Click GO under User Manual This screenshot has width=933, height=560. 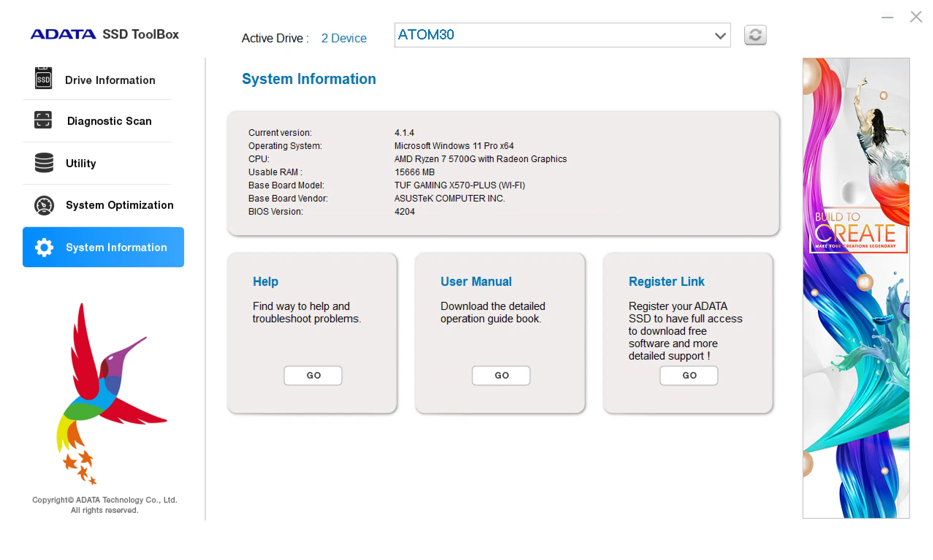point(501,376)
